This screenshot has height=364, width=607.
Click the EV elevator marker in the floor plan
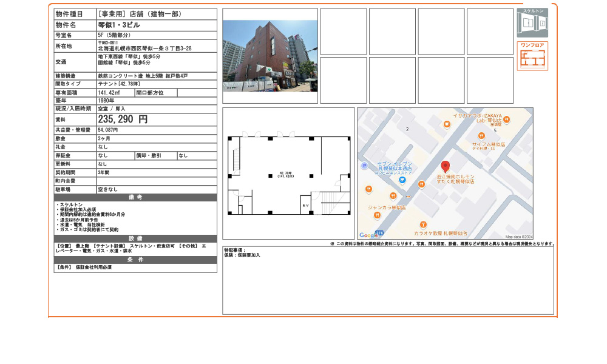(305, 204)
